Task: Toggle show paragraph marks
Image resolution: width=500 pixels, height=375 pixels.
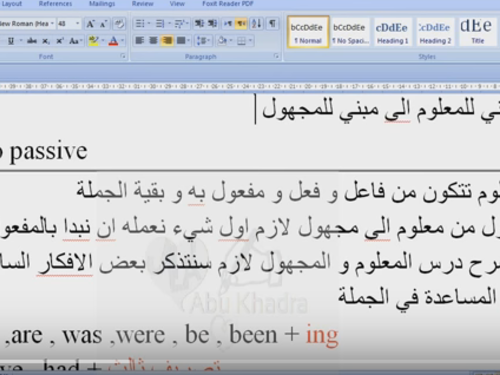Action: (x=272, y=24)
